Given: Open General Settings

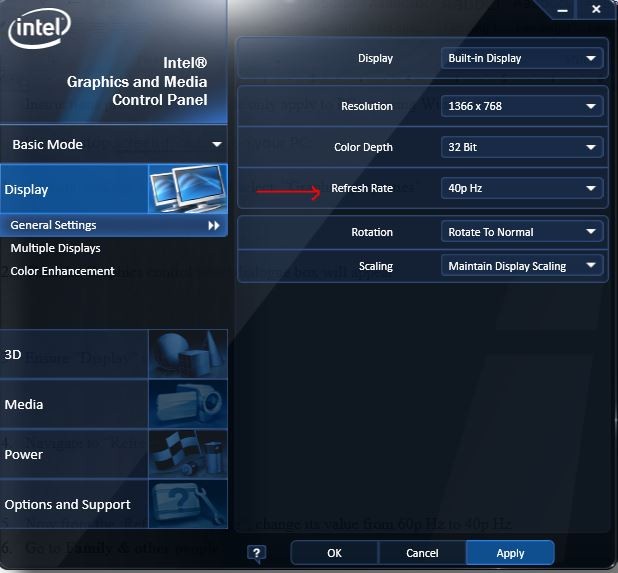Looking at the screenshot, I should 114,225.
